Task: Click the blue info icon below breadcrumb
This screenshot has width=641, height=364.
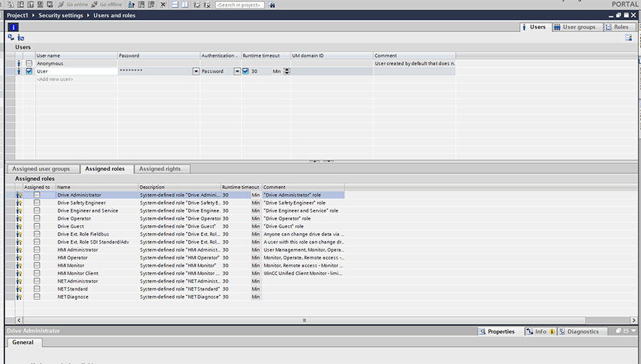Action: (13, 27)
